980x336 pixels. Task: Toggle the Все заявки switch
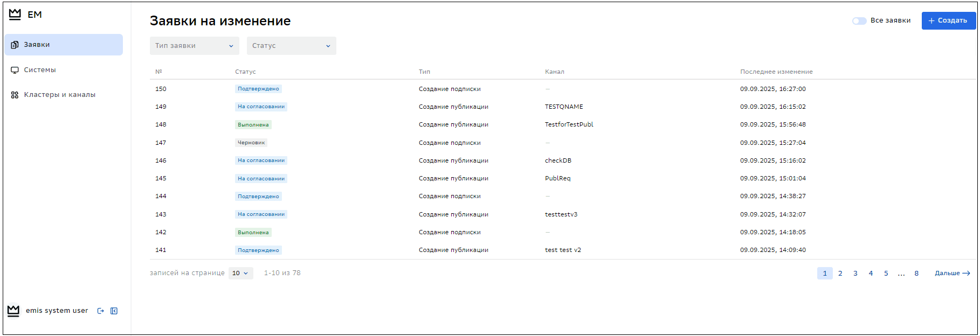[859, 20]
